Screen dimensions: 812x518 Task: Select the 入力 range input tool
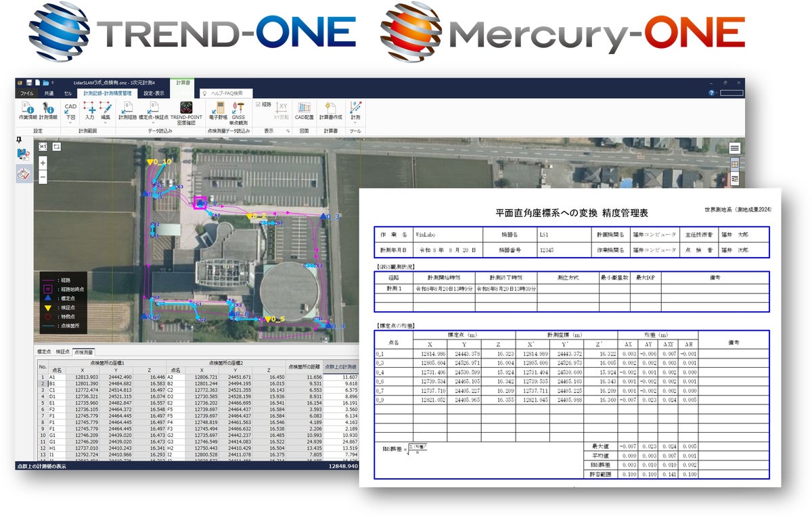pos(89,111)
